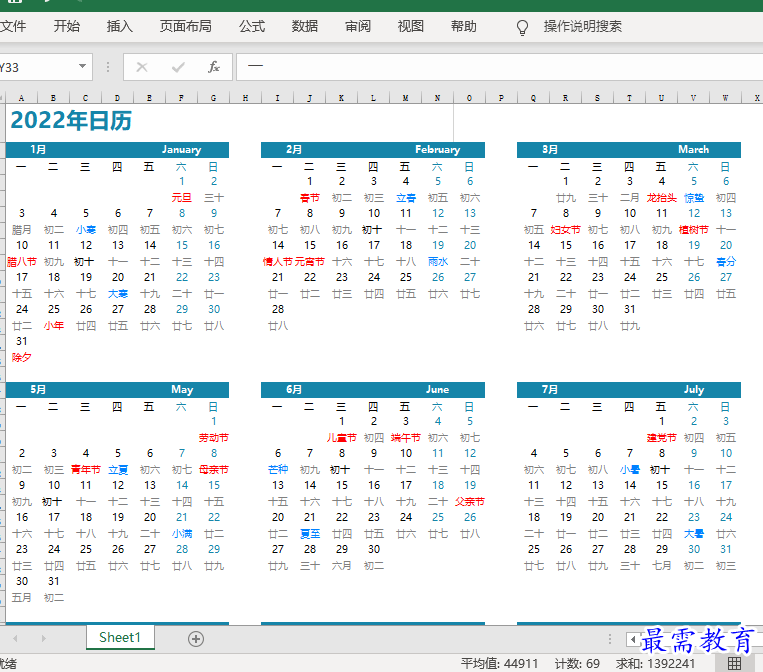This screenshot has height=672, width=763.
Task: Click the 大暑 cell in July
Action: click(694, 534)
